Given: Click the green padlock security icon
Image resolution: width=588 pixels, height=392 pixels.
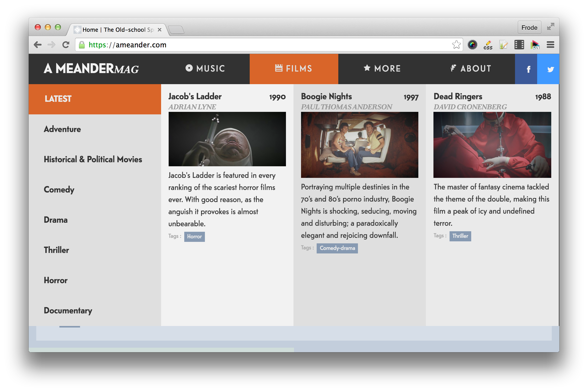Looking at the screenshot, I should [82, 45].
